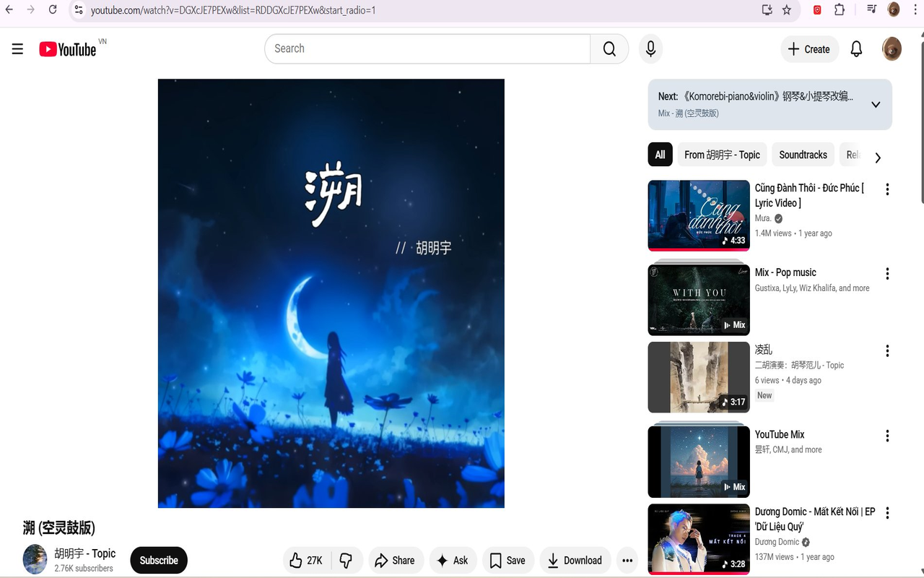Viewport: 924px width, 578px height.
Task: Open more actions ellipsis under video
Action: pyautogui.click(x=627, y=561)
